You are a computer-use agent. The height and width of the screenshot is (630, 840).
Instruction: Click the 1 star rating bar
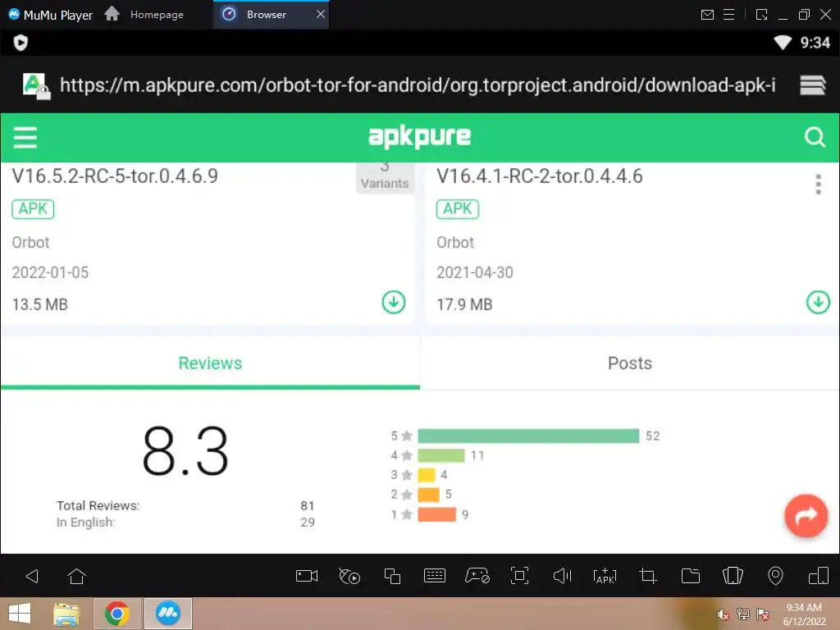(x=436, y=514)
